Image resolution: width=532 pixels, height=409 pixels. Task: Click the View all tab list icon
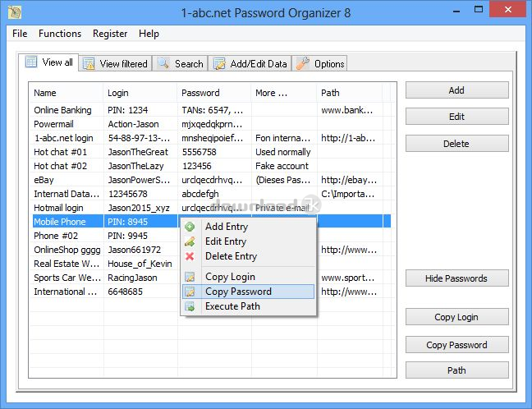(x=31, y=62)
